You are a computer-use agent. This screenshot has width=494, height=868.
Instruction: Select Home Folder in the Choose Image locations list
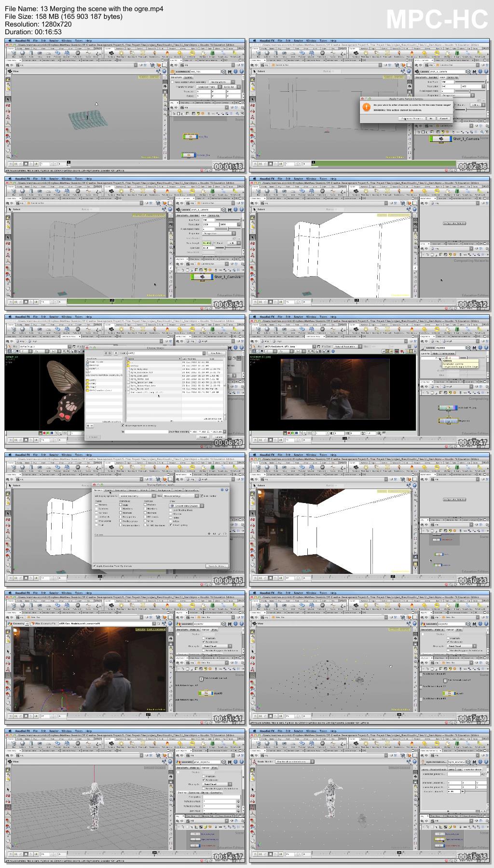95,362
